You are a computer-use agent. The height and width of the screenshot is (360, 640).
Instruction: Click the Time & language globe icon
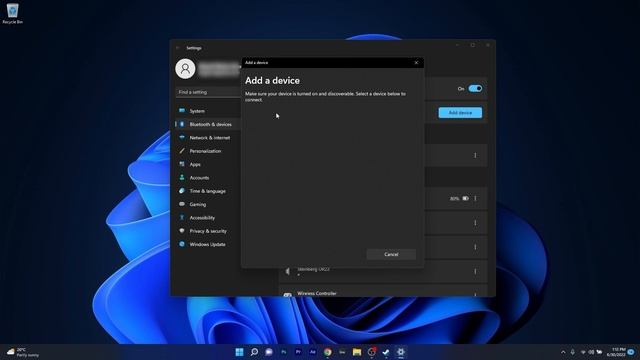182,191
